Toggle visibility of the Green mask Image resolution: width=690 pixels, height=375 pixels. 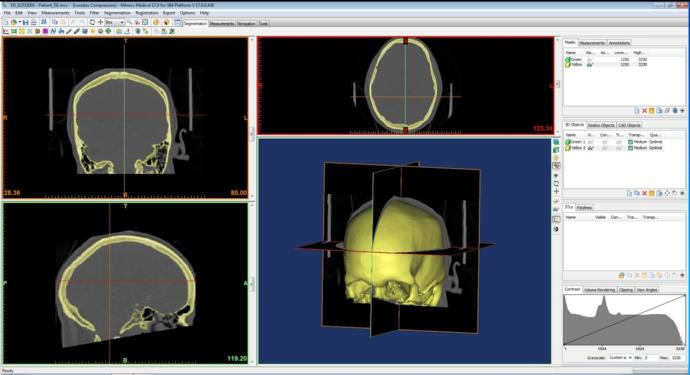point(590,59)
